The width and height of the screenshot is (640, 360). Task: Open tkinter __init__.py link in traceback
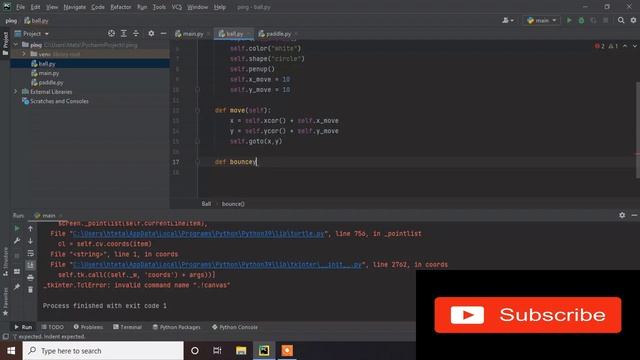point(217,264)
